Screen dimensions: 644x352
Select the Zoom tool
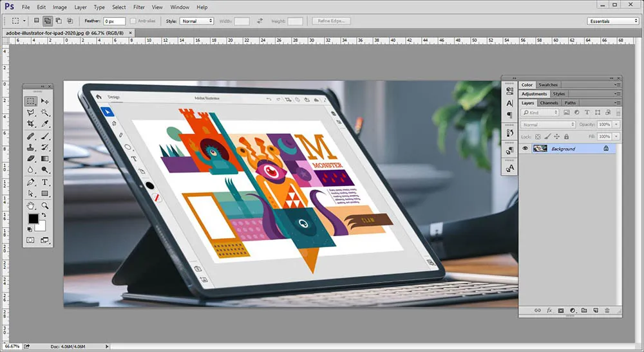tap(45, 205)
